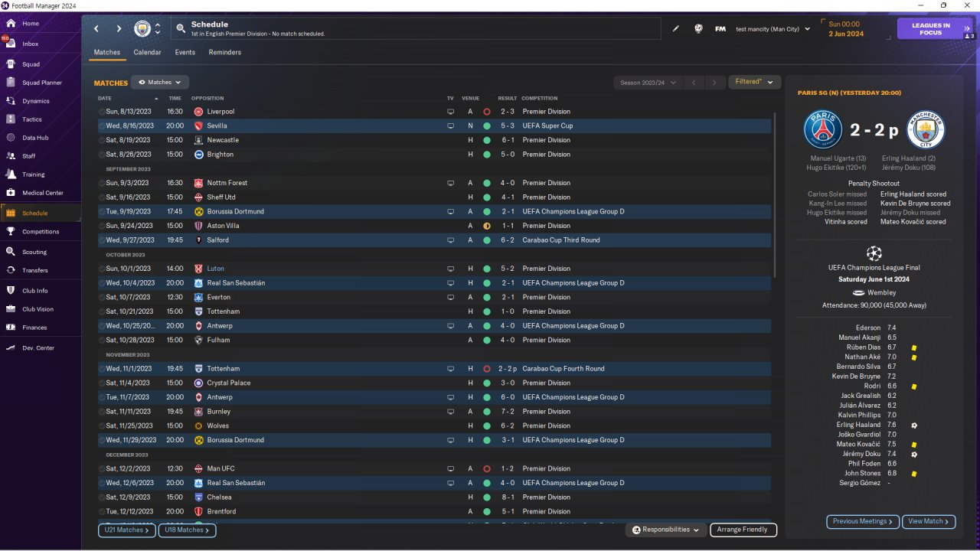This screenshot has width=980, height=551.
Task: Click the football help icon in header
Action: [x=698, y=29]
